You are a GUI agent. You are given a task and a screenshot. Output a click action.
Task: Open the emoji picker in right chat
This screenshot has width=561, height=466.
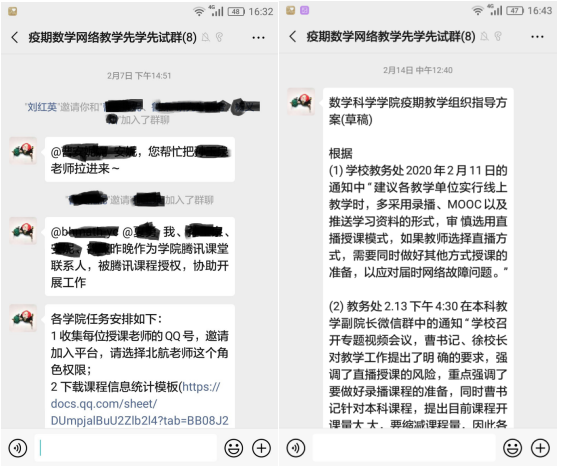(512, 448)
